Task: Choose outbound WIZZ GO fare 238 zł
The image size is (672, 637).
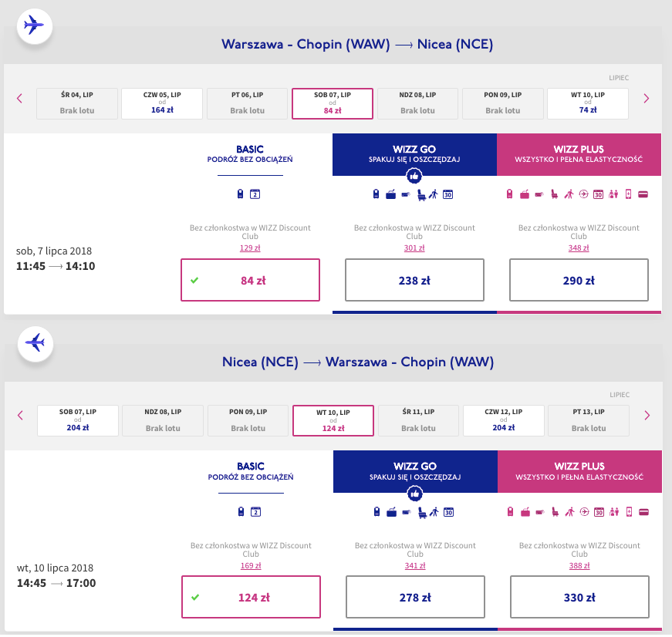Action: pyautogui.click(x=414, y=281)
